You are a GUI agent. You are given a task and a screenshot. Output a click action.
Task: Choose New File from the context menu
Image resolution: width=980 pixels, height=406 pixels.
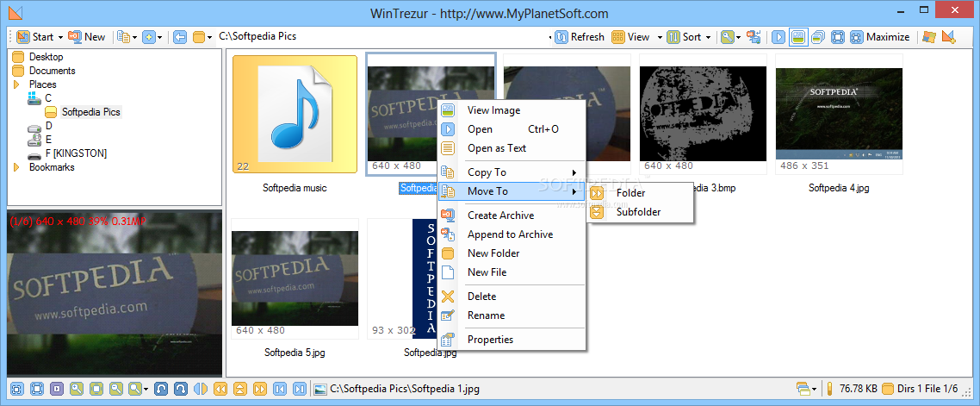click(511, 272)
